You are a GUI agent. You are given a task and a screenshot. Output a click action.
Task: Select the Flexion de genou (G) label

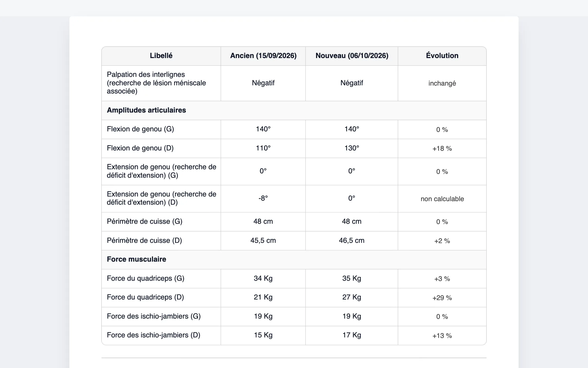[x=140, y=129]
